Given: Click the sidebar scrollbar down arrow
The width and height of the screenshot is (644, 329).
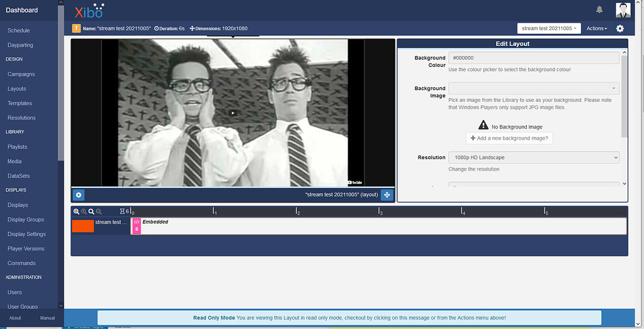Looking at the screenshot, I should (x=61, y=306).
